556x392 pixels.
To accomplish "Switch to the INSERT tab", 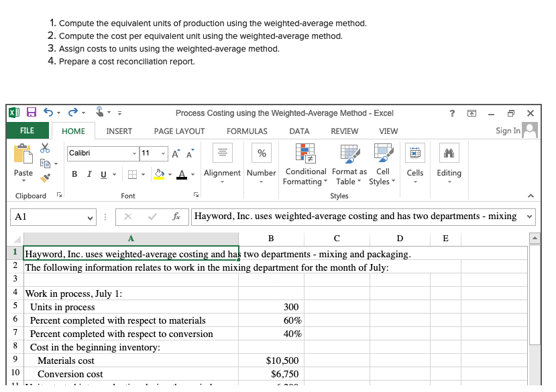I will [119, 131].
